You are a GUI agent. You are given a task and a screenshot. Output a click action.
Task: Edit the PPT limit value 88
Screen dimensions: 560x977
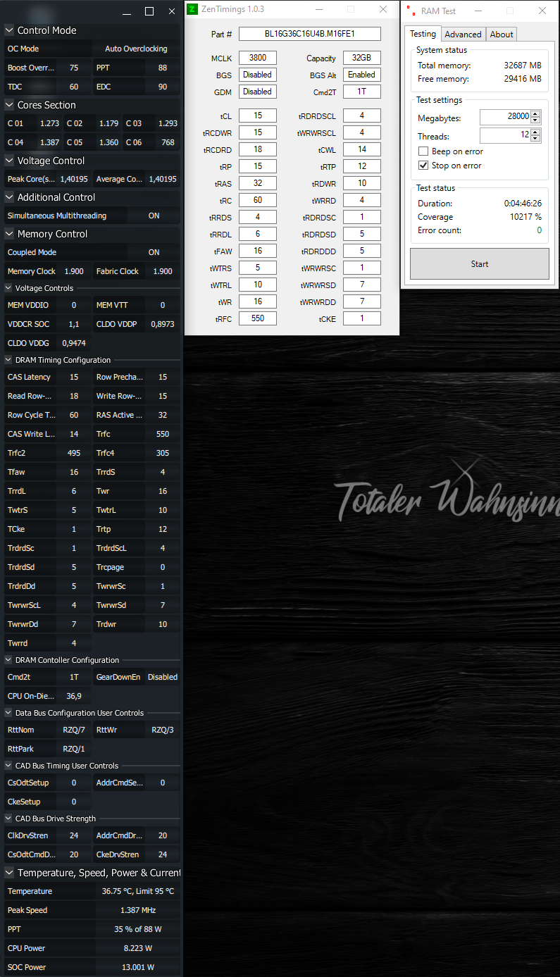[163, 68]
